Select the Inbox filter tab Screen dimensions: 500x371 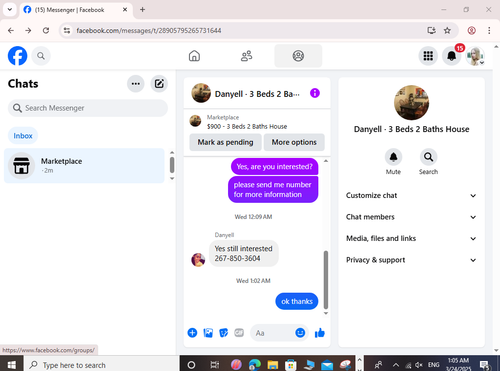pyautogui.click(x=23, y=136)
